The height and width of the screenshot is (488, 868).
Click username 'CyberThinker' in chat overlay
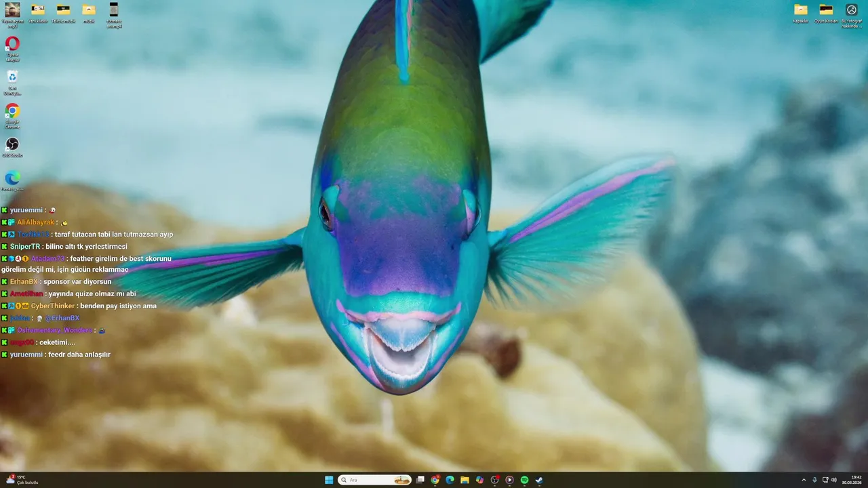[x=53, y=306]
